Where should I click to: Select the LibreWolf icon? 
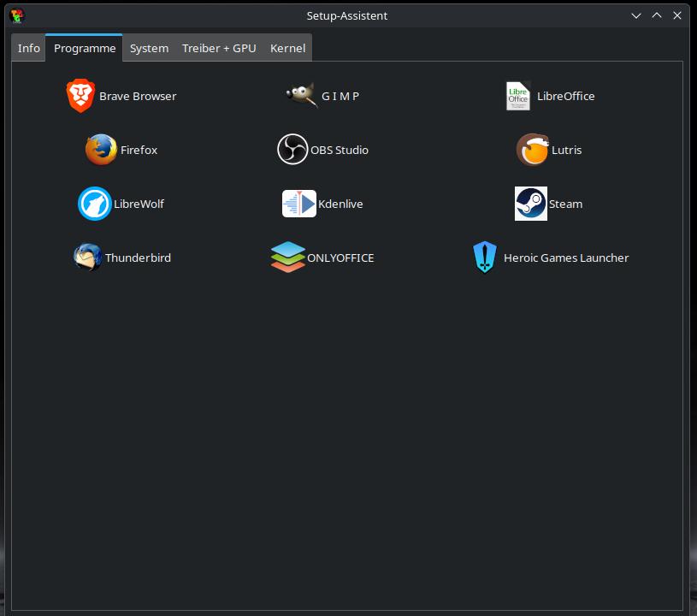tap(95, 204)
